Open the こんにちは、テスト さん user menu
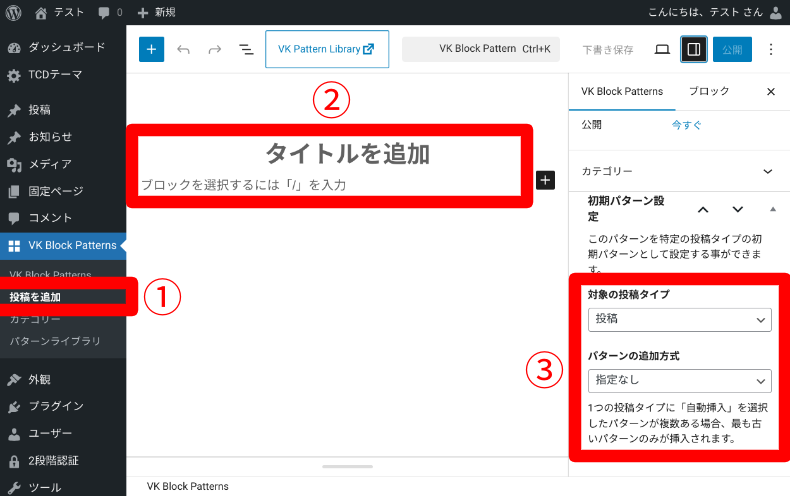This screenshot has width=790, height=496. (714, 12)
